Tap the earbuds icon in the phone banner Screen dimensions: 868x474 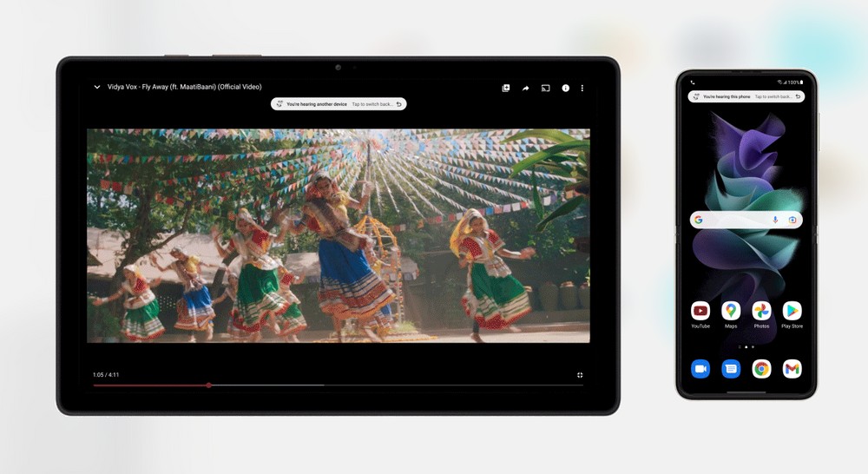coord(696,96)
